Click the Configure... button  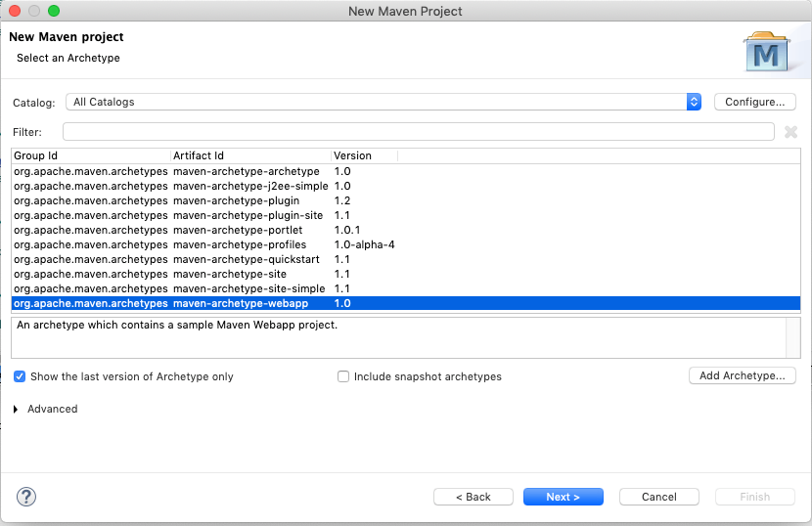[x=754, y=102]
